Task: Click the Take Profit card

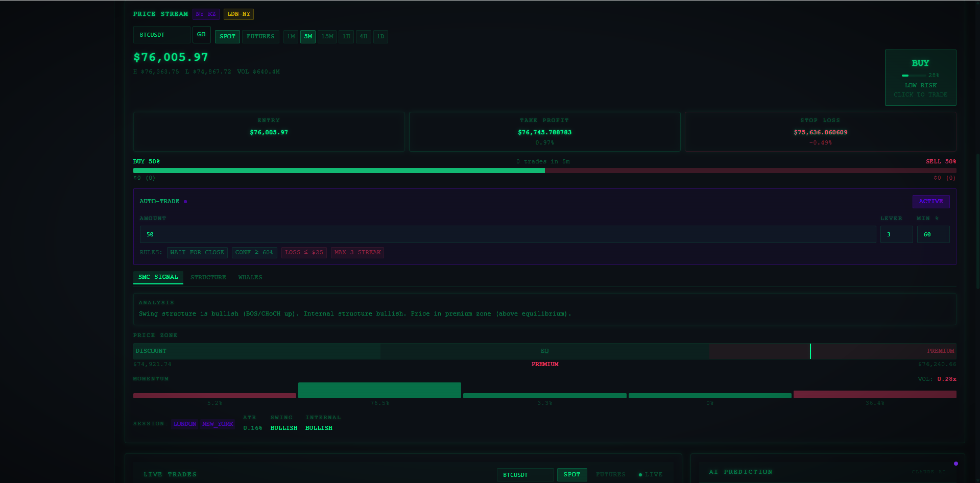Action: pos(545,132)
